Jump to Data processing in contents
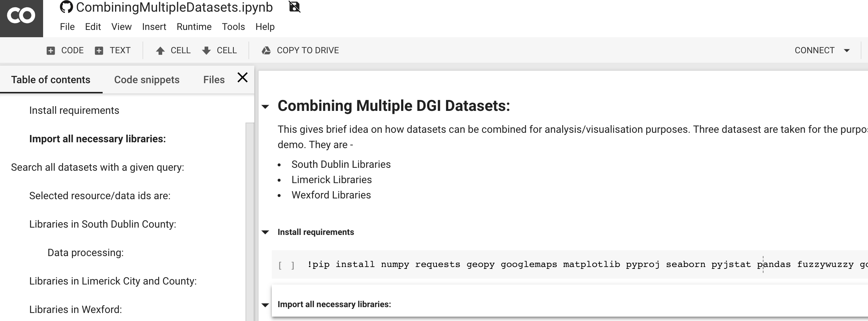 pyautogui.click(x=85, y=252)
